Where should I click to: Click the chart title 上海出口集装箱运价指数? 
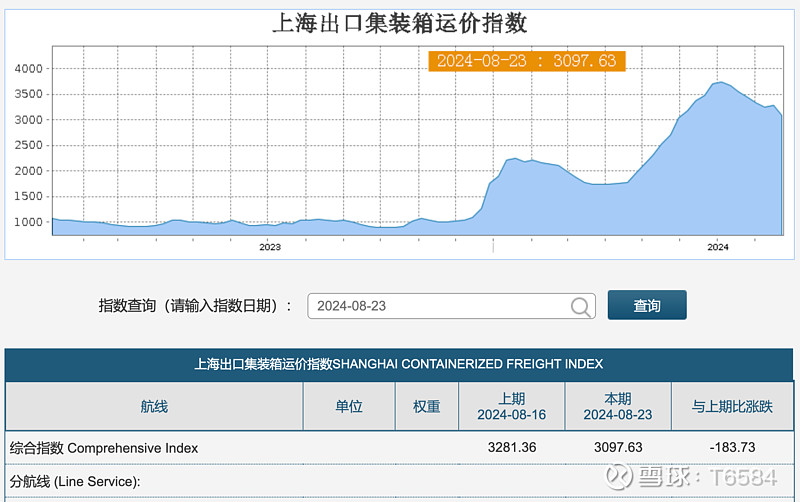[x=400, y=23]
